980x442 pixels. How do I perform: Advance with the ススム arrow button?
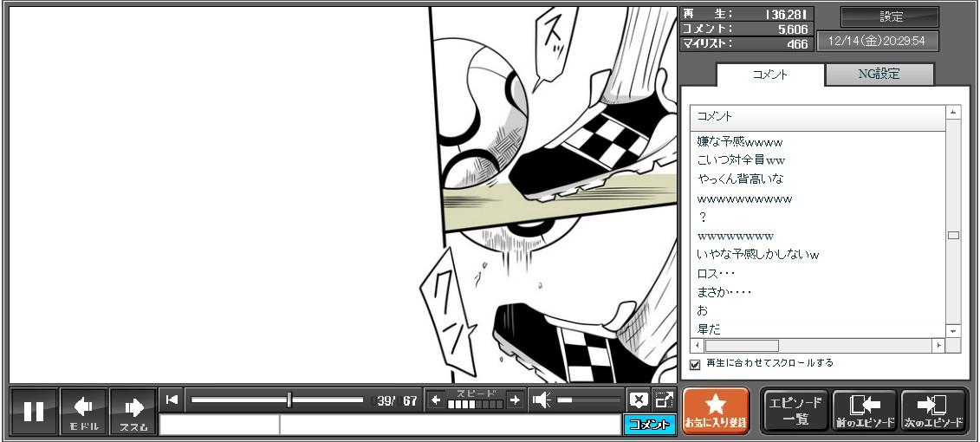point(133,411)
